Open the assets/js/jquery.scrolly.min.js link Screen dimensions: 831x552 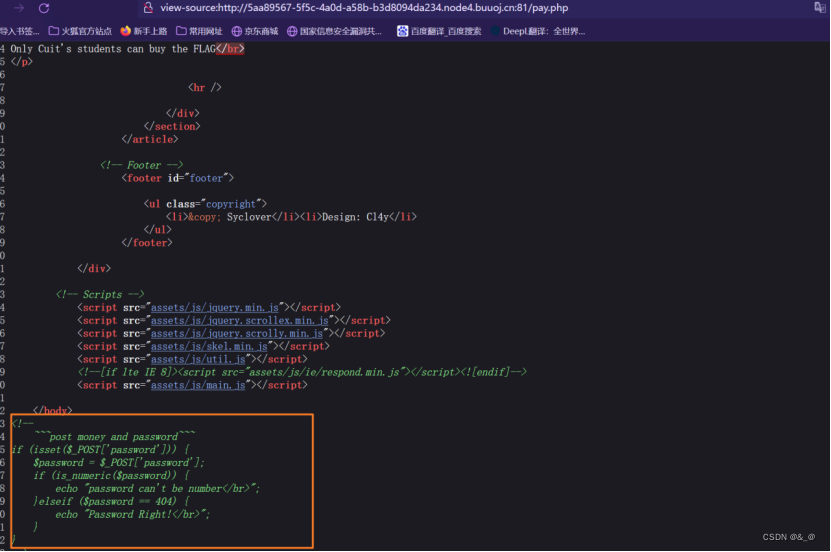237,333
